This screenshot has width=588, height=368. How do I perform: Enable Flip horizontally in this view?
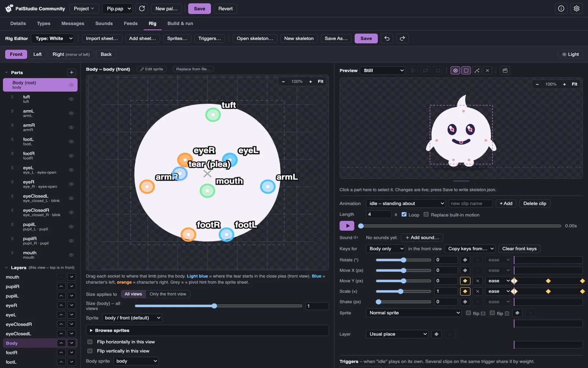(x=90, y=342)
